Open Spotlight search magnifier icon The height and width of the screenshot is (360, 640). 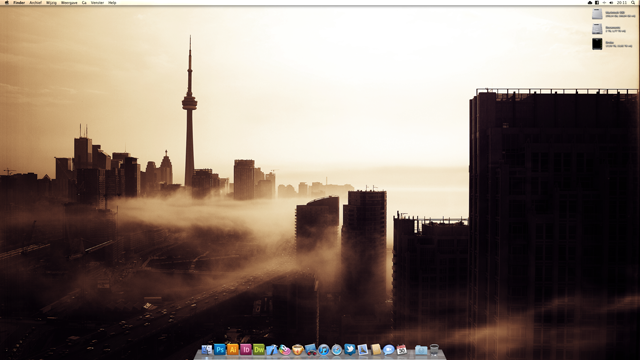(633, 2)
